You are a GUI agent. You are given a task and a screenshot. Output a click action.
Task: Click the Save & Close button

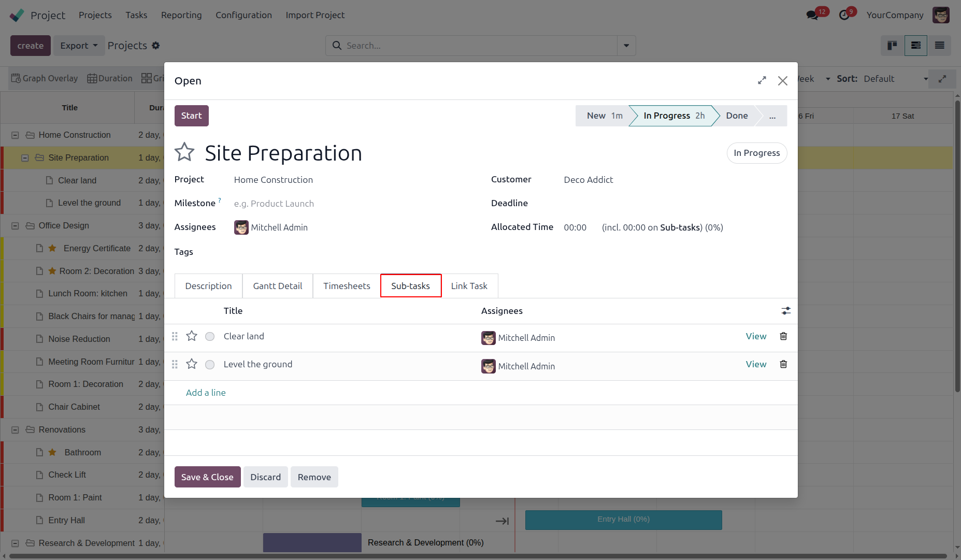pos(207,477)
